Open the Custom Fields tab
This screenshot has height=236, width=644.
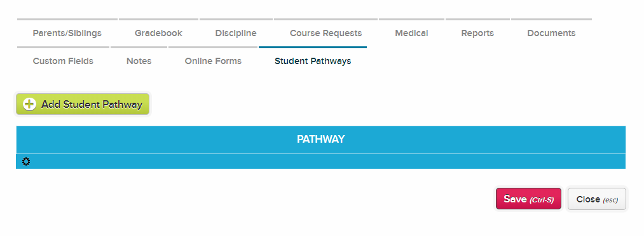63,61
